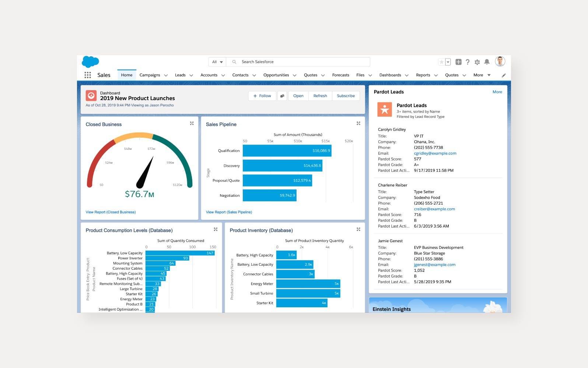Click the Salesforce cloud logo
Image resolution: width=588 pixels, height=368 pixels.
pos(90,62)
